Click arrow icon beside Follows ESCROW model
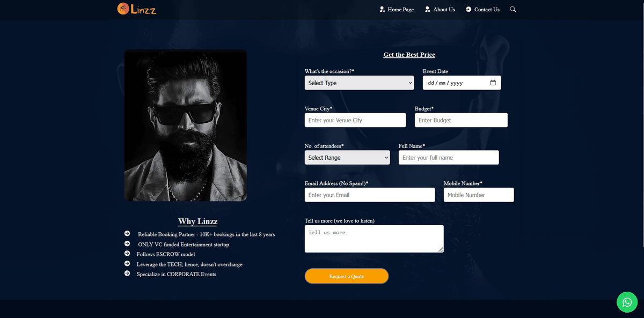Viewport: 644px width, 318px height. tap(127, 254)
